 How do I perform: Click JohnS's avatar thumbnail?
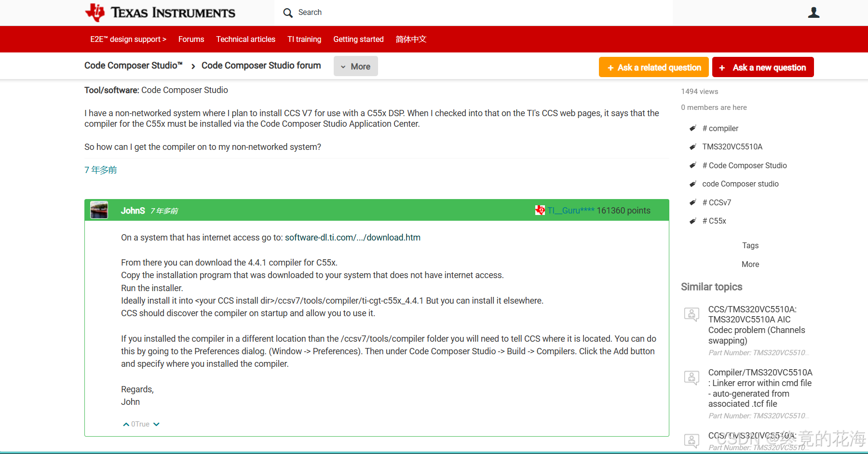click(x=99, y=210)
